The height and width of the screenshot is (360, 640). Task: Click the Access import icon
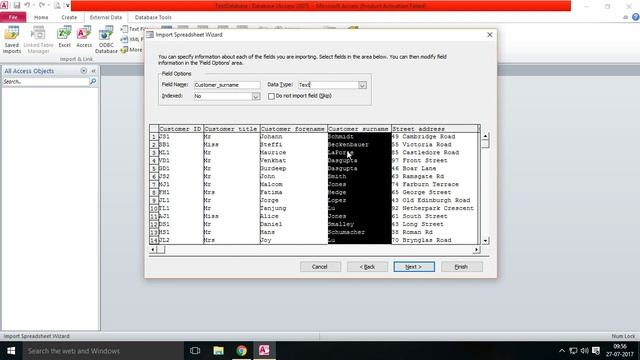pyautogui.click(x=84, y=38)
